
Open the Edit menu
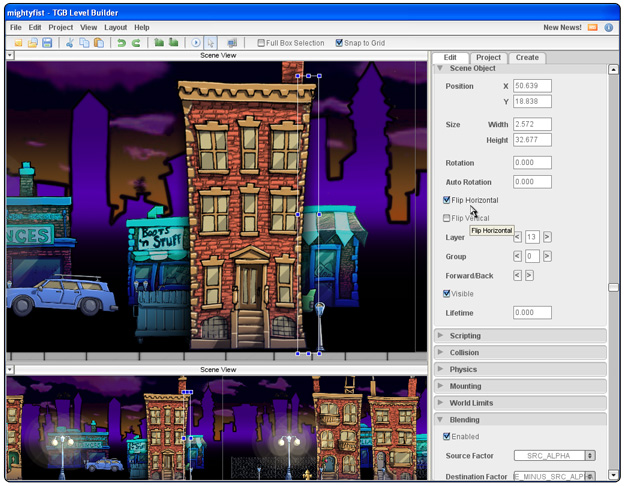[x=35, y=27]
